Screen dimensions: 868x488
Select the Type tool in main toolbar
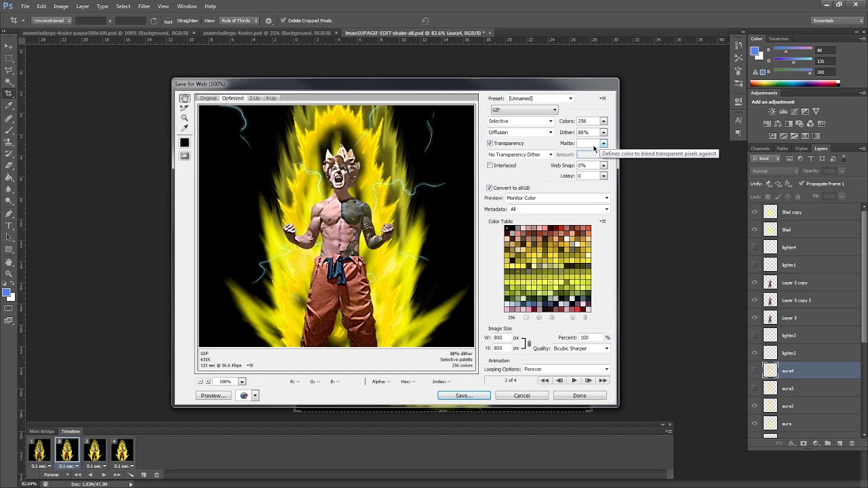tap(9, 225)
